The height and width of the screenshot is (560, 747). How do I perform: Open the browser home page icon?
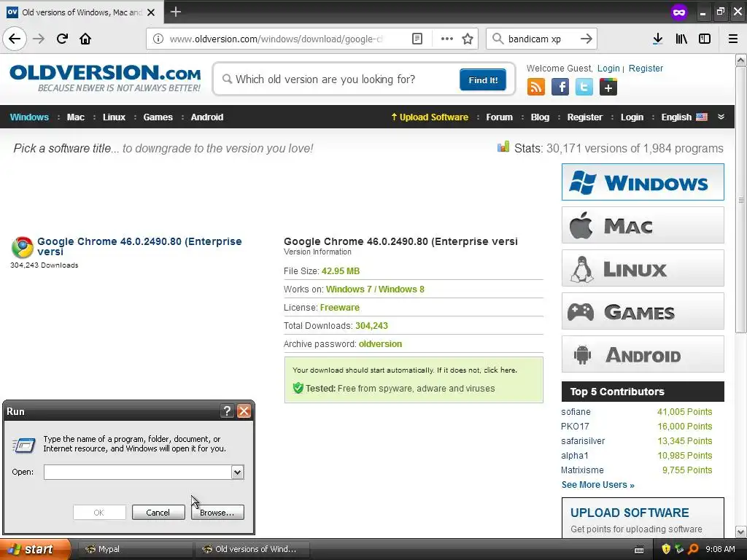tap(85, 39)
